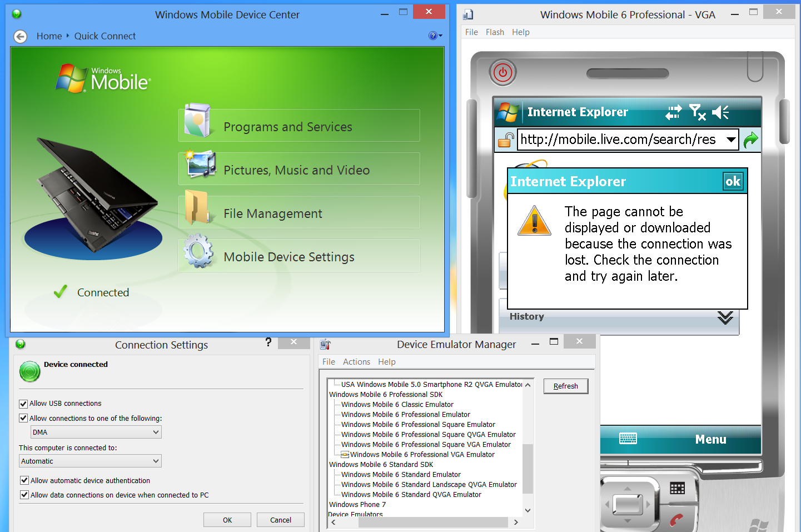Click the connectivity arrows icon in emulator
The height and width of the screenshot is (532, 801).
click(x=673, y=112)
